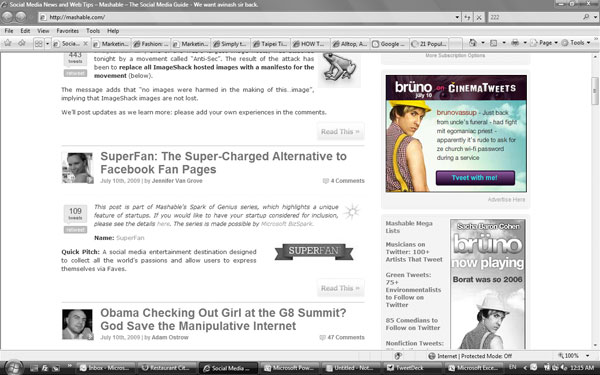600x375 pixels.
Task: Open SuperFan Facebook Fan Pages headline
Action: click(223, 163)
